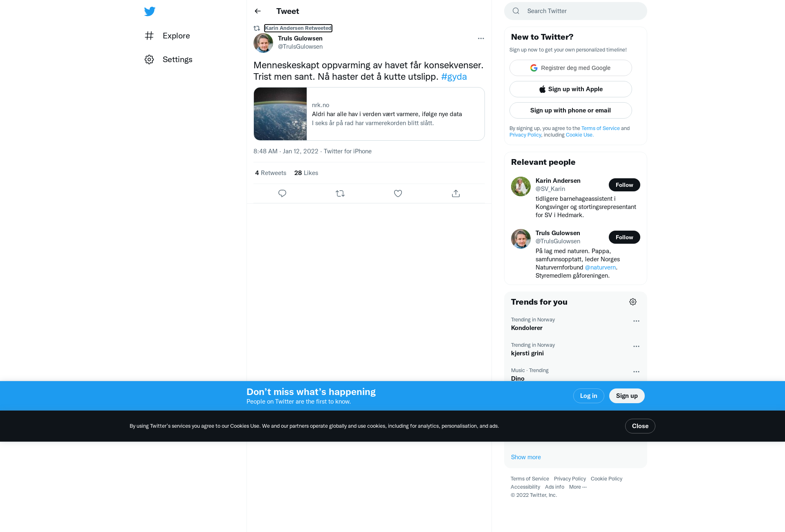The height and width of the screenshot is (532, 785).
Task: Go back using the arrow icon
Action: pyautogui.click(x=258, y=11)
